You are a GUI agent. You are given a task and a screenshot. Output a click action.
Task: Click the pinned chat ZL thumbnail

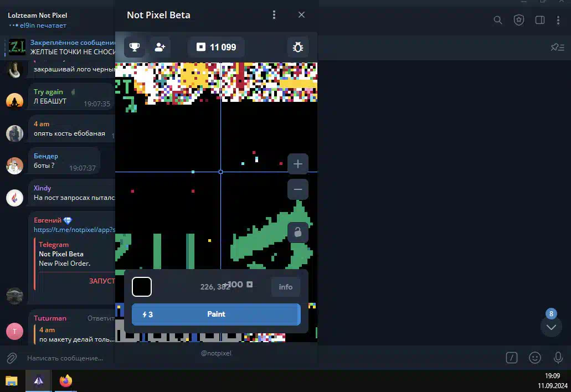tap(17, 47)
